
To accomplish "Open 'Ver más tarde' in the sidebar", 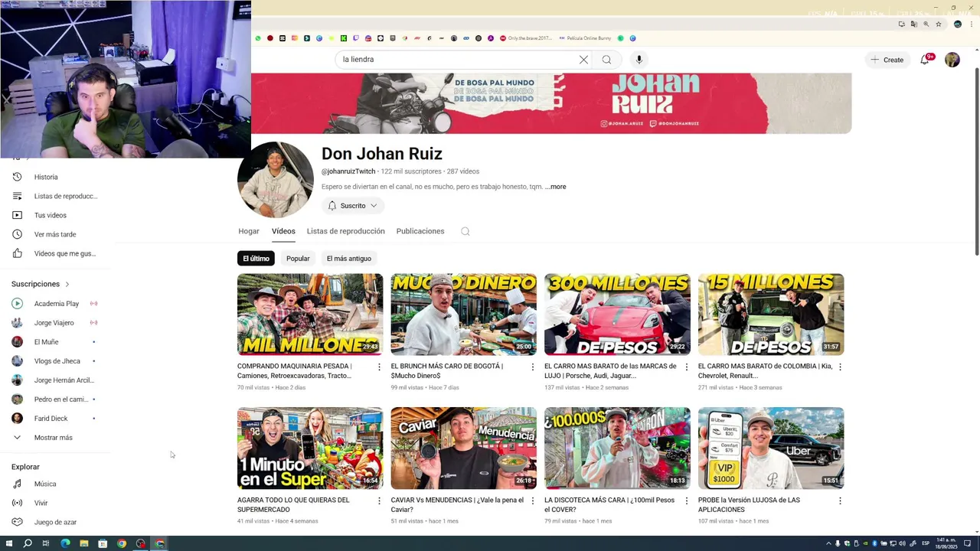I will coord(54,234).
